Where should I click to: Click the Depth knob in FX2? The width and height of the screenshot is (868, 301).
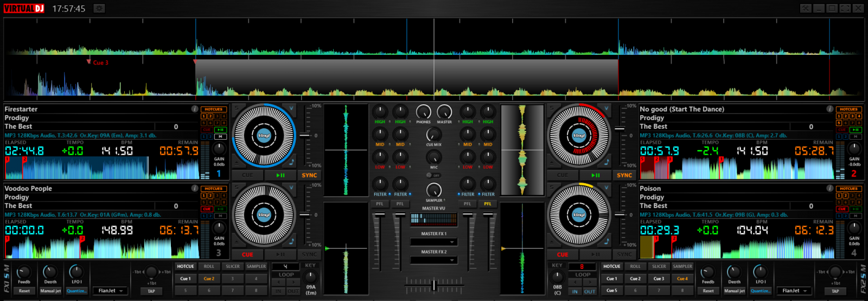tap(734, 272)
